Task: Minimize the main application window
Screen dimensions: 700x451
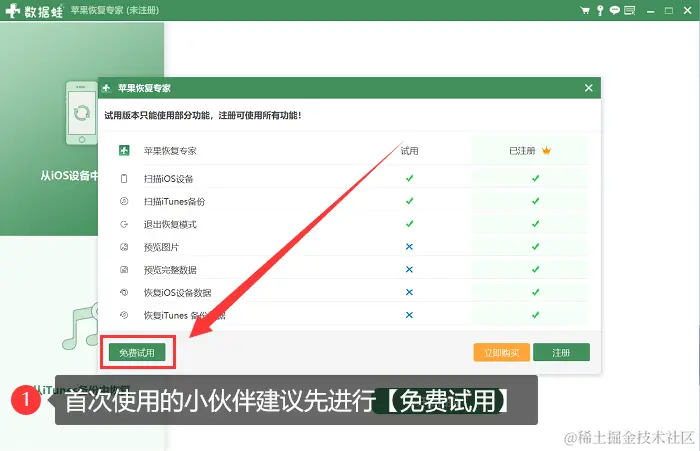Action: [x=651, y=11]
